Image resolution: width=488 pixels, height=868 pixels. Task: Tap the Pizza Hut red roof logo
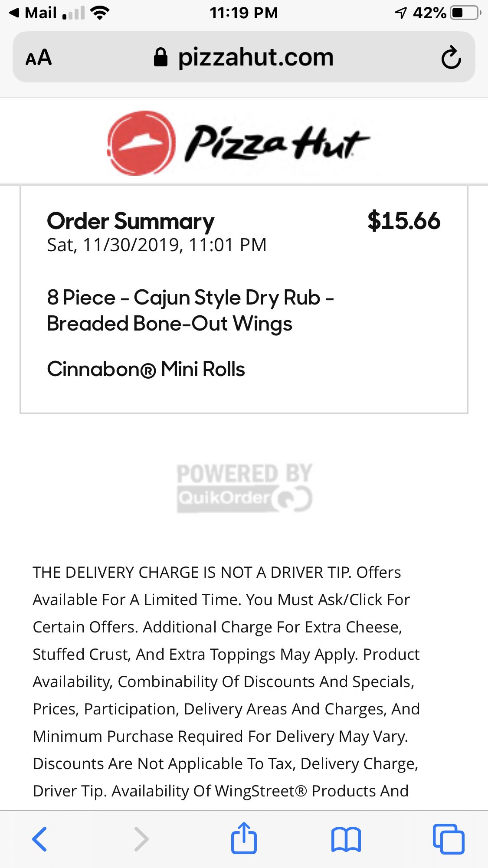pyautogui.click(x=141, y=143)
